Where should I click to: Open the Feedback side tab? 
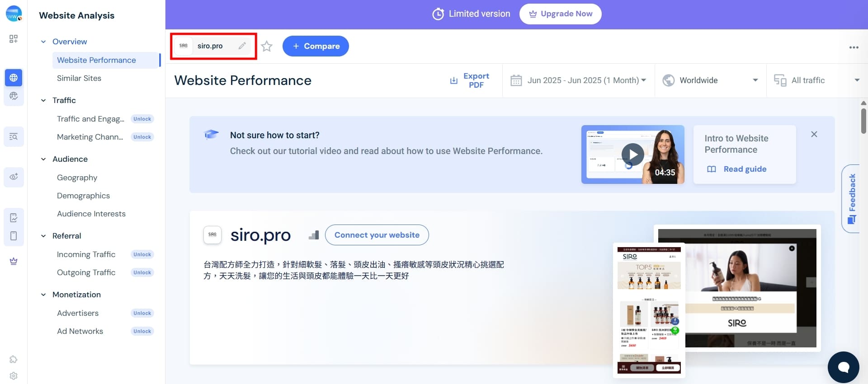(x=851, y=199)
